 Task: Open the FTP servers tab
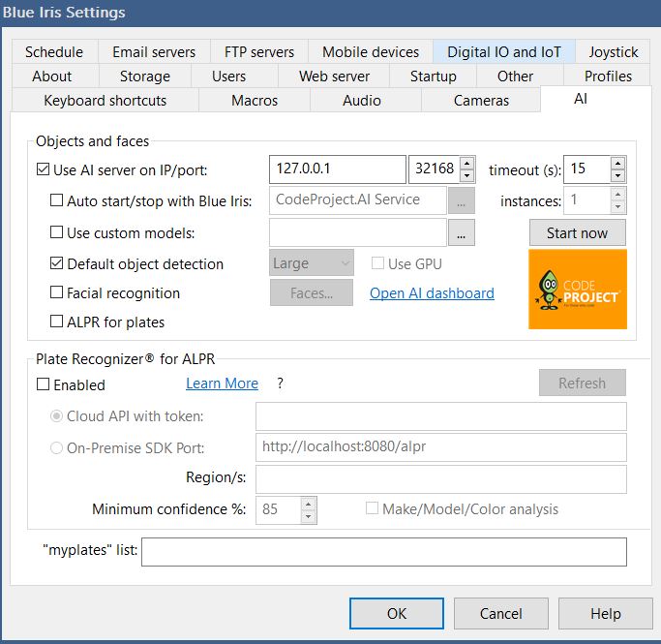(259, 52)
